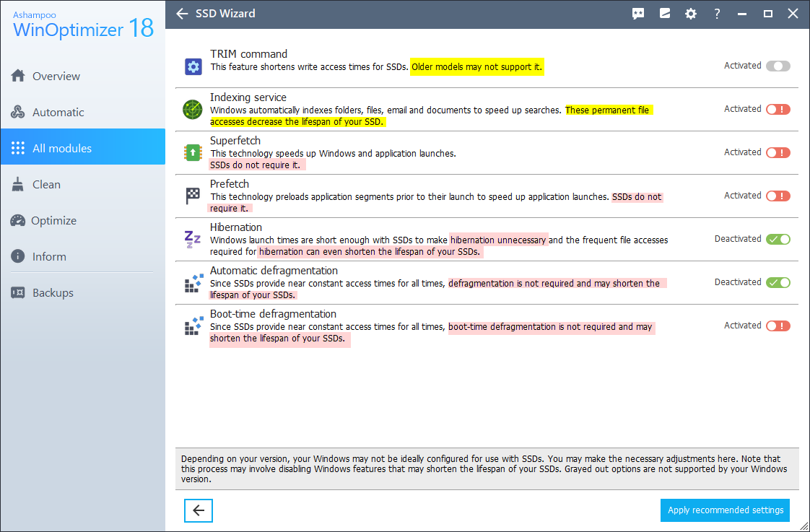Click the back arrow beside SSD Wizard title

(x=182, y=14)
